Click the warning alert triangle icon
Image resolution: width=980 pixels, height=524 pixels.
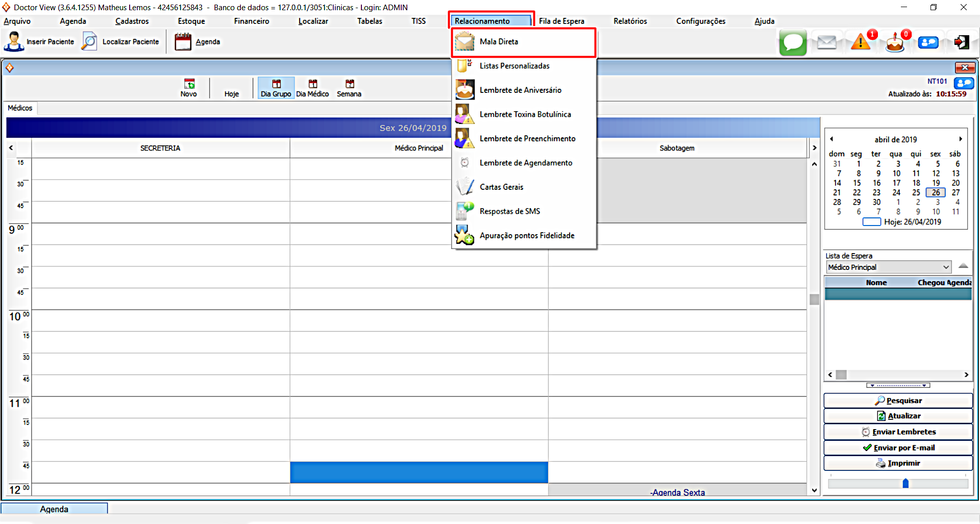click(861, 42)
